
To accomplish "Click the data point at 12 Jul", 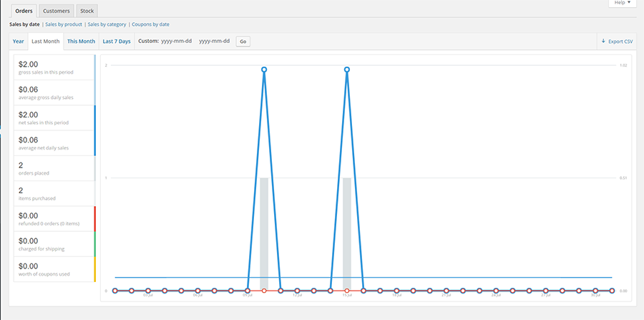I will click(298, 291).
